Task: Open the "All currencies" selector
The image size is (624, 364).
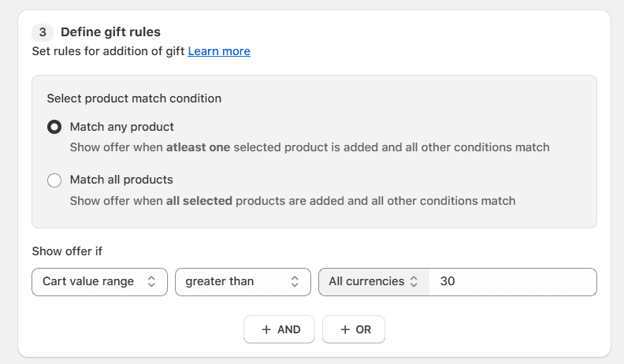Action: [x=373, y=282]
